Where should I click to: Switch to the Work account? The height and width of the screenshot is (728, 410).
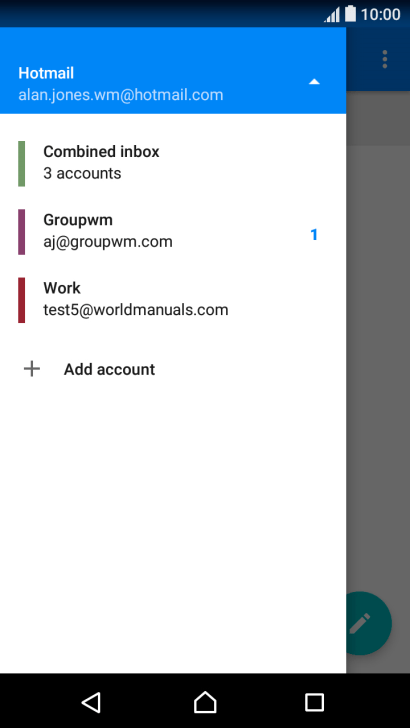[x=173, y=299]
